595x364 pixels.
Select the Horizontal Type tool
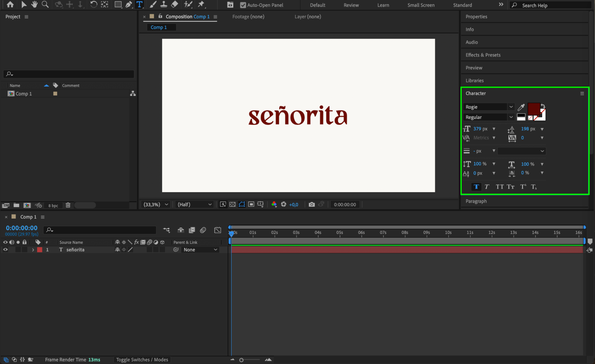coord(139,4)
